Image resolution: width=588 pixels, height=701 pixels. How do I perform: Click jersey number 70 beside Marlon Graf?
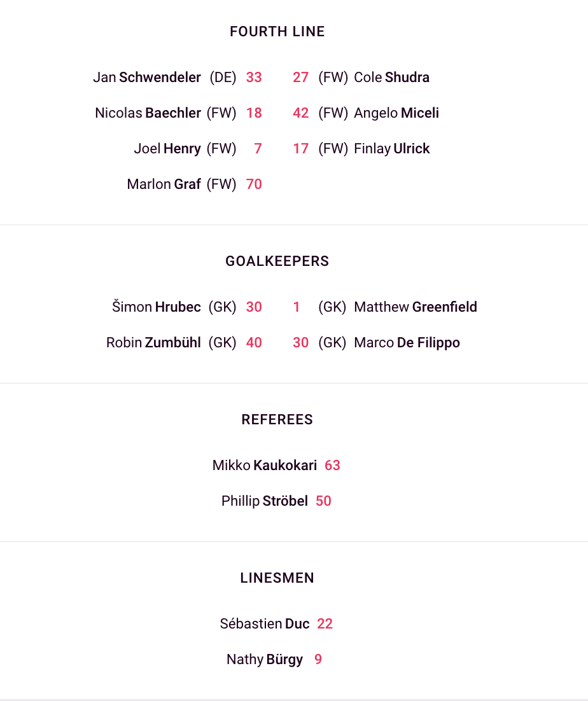coord(254,184)
